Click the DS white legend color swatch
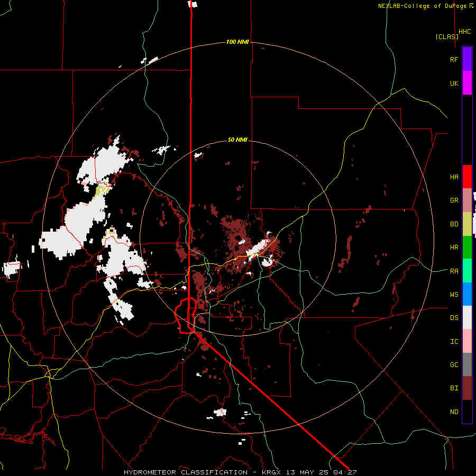This screenshot has height=476, width=476. coord(467,317)
